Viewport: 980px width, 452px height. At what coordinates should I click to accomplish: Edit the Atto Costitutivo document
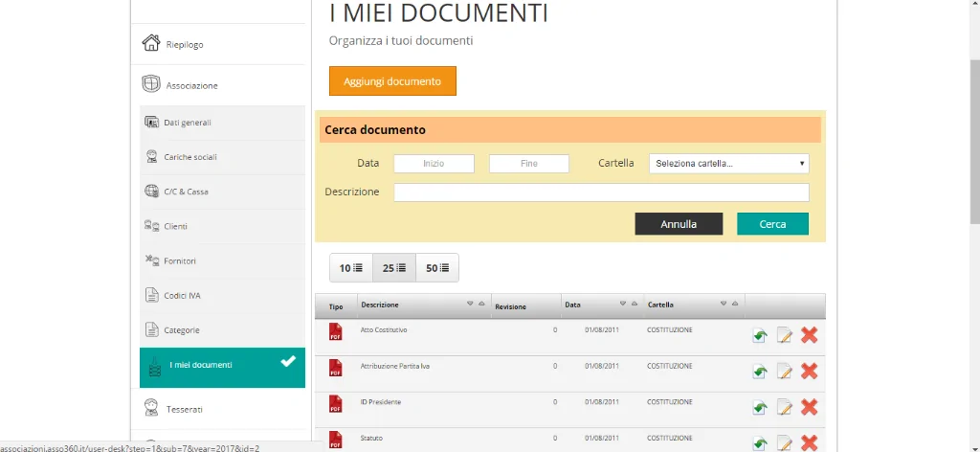(x=785, y=336)
